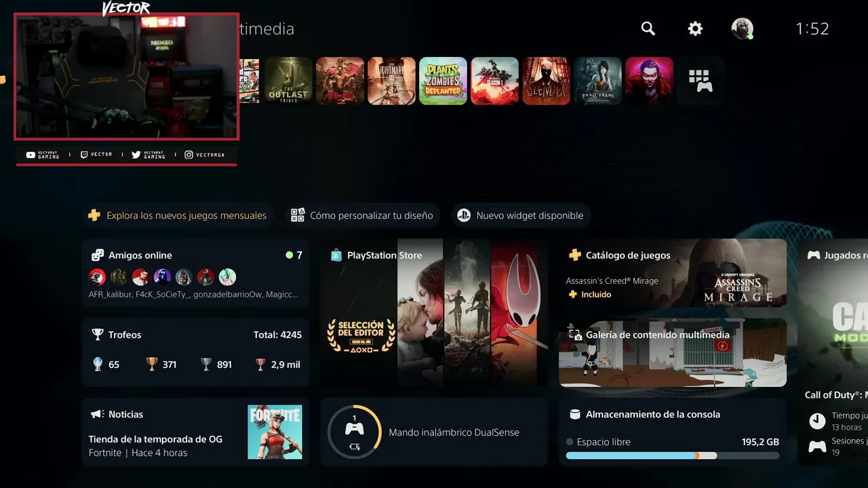Click the DualSense controller battery icon
The width and height of the screenshot is (868, 488).
point(354,447)
